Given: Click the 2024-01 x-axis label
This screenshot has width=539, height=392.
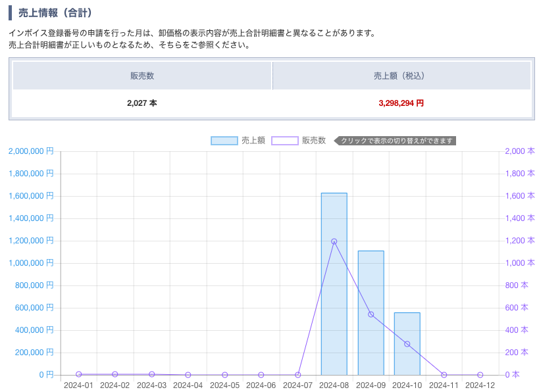Looking at the screenshot, I should click(79, 385).
